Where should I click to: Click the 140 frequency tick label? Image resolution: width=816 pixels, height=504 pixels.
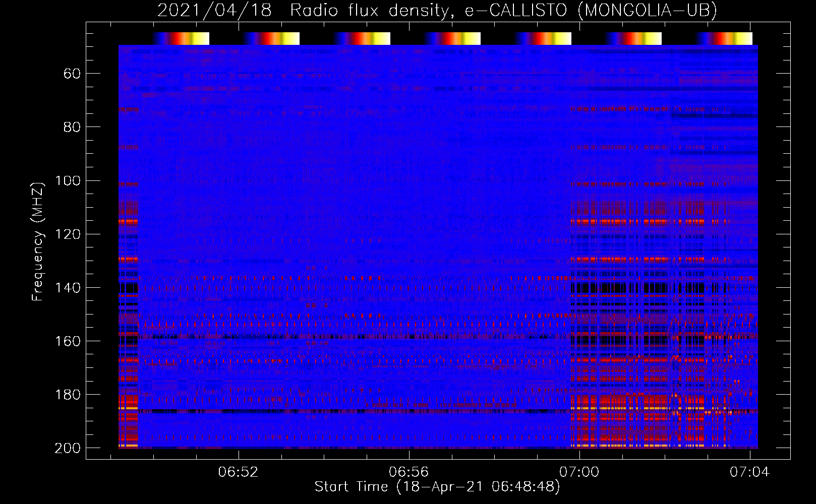68,287
